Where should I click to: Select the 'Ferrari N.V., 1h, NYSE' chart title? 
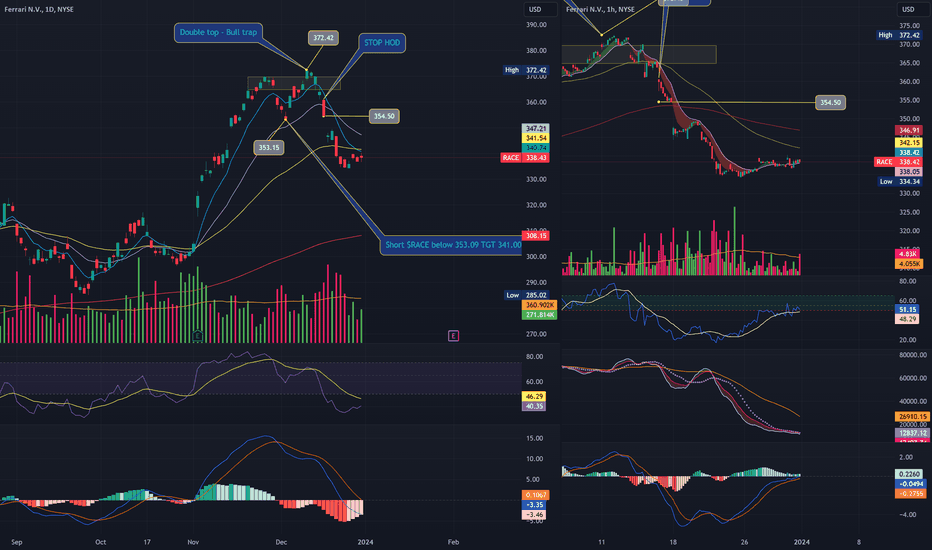601,10
